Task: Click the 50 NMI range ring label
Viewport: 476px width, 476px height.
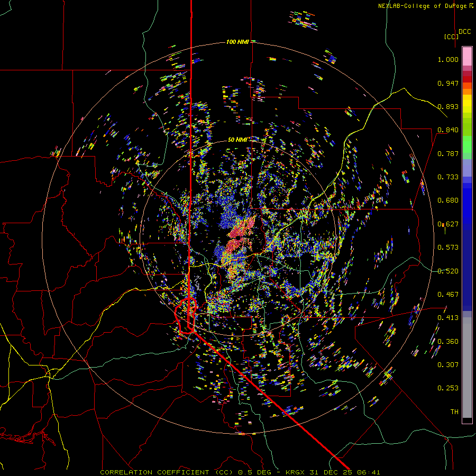Action: [x=237, y=140]
